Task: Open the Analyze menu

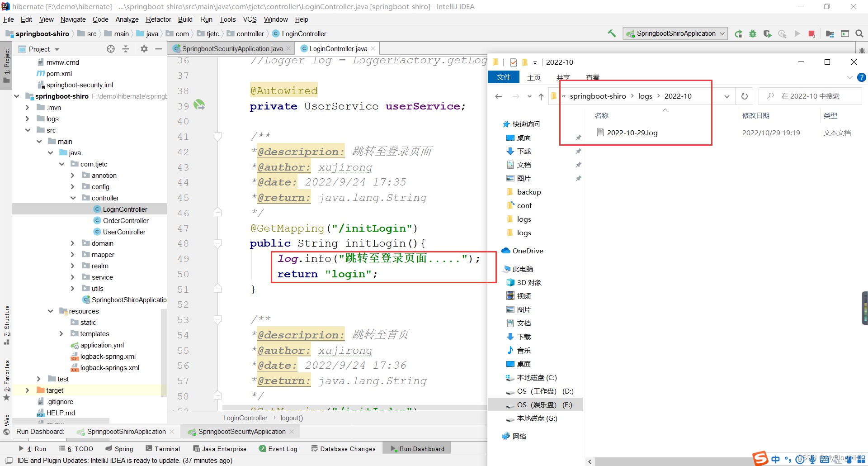Action: pyautogui.click(x=127, y=19)
